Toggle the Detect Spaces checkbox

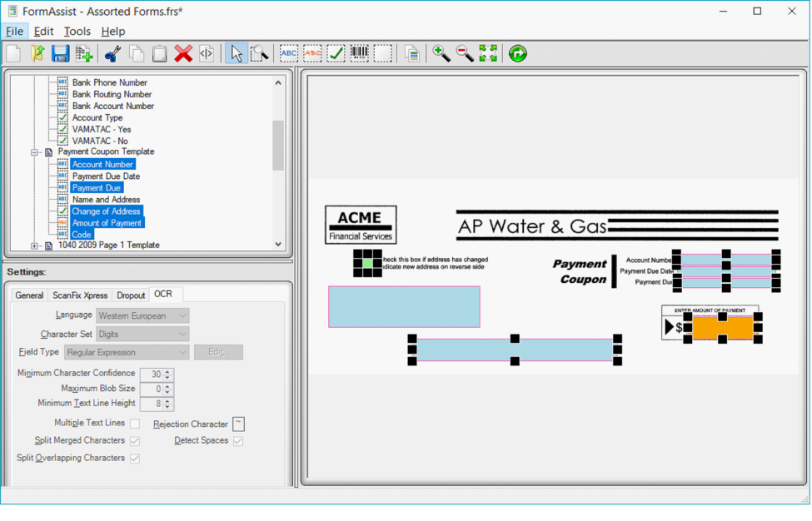[x=238, y=441]
